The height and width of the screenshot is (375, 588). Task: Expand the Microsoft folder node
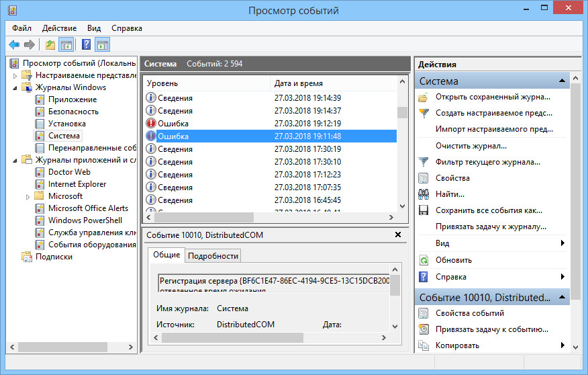point(28,197)
